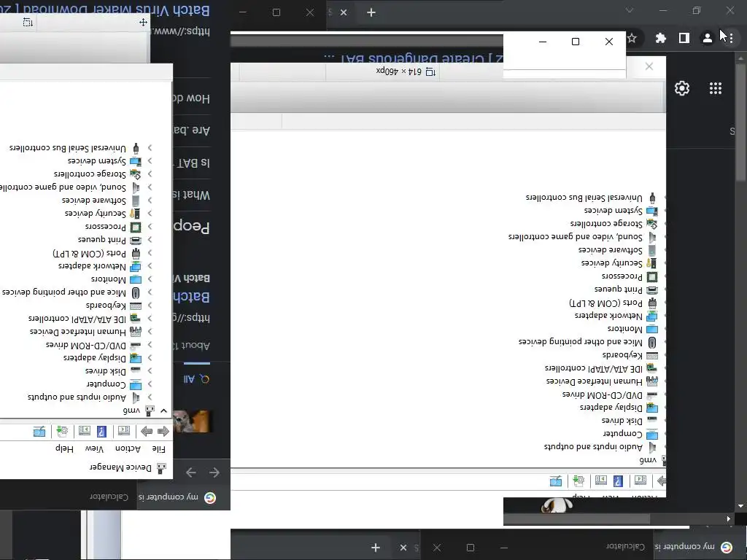Viewport: 747px width, 560px height.
Task: Click Update driver icon in left Device Manager toolbar
Action: [62, 432]
